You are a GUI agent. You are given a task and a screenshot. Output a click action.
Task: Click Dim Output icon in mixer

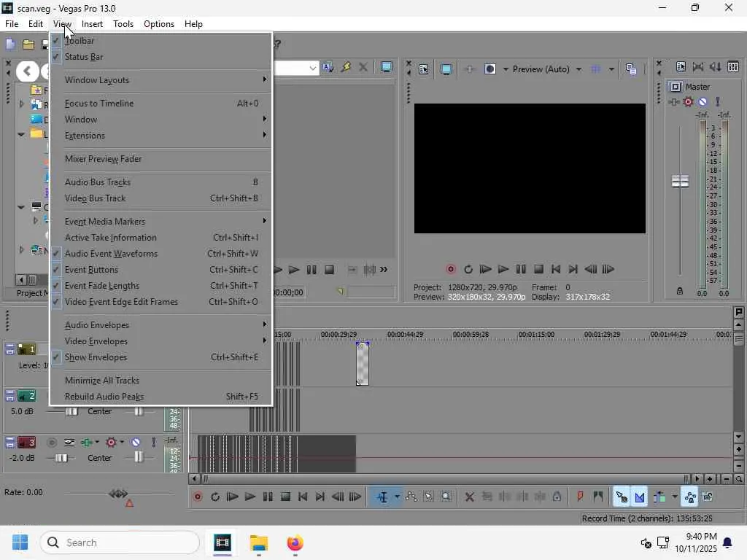[716, 66]
